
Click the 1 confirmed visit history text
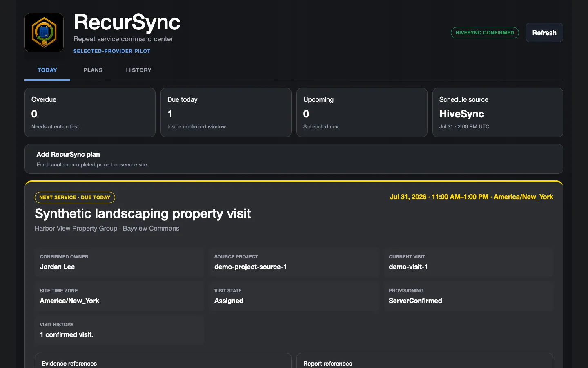click(x=67, y=334)
